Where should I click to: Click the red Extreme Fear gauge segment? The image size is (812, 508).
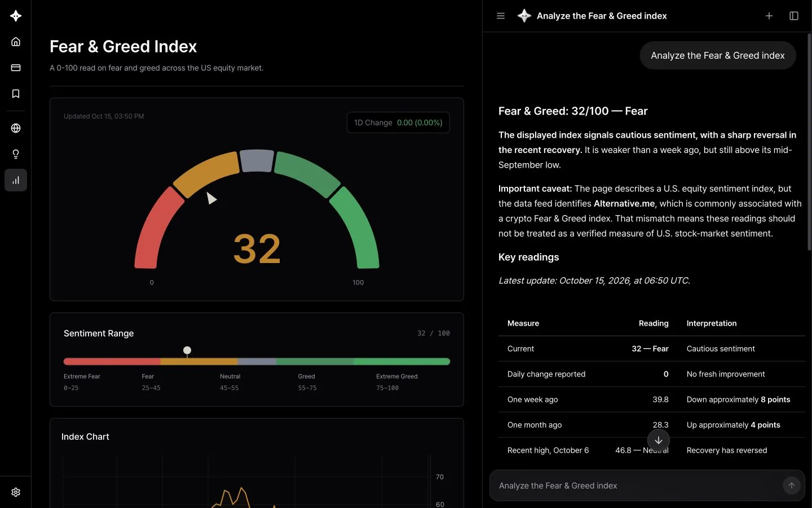click(x=158, y=228)
